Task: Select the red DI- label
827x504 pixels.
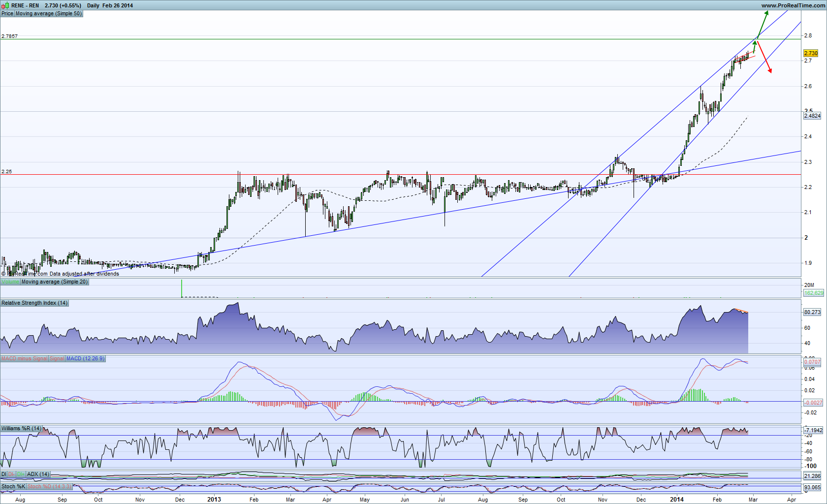Action: point(12,474)
